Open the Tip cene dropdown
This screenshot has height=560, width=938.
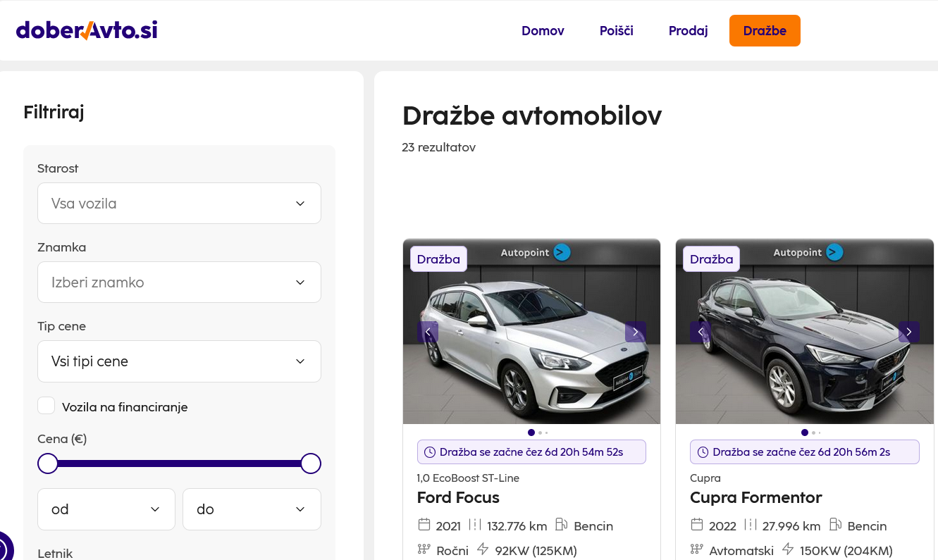tap(179, 361)
